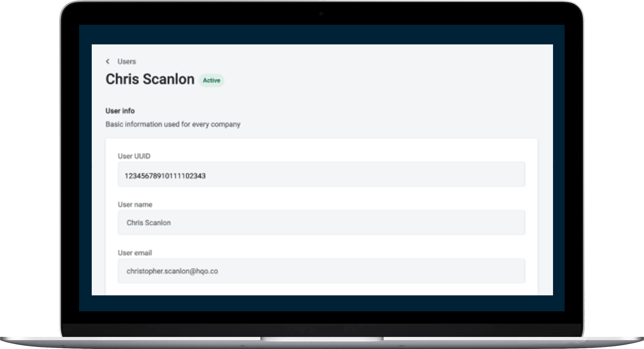Click the laptop webcam dot above the screen
Viewport: 644px width, 349px height.
[321, 14]
